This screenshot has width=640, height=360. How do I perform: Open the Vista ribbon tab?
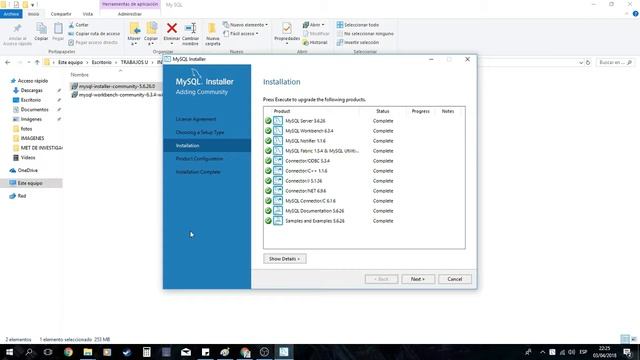coord(88,14)
